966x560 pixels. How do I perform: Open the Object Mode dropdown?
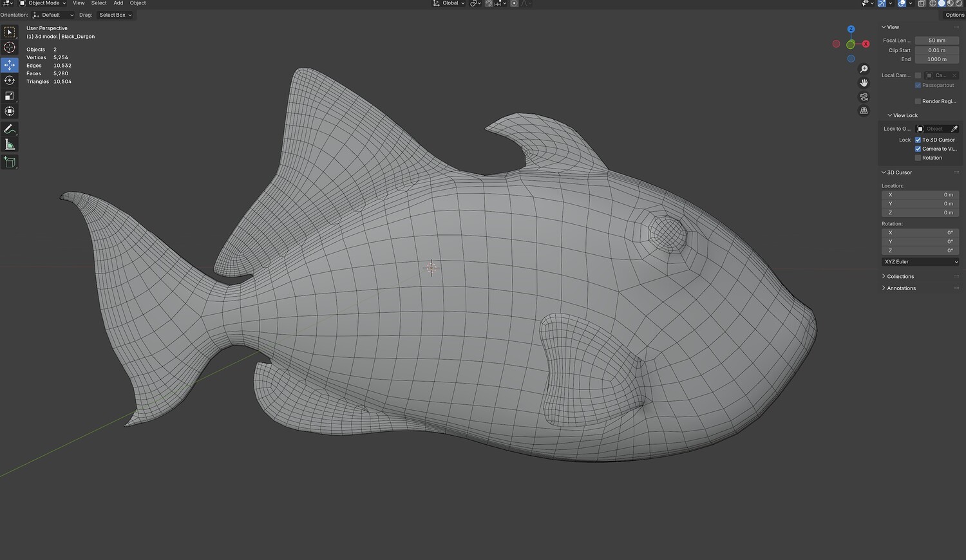point(43,3)
